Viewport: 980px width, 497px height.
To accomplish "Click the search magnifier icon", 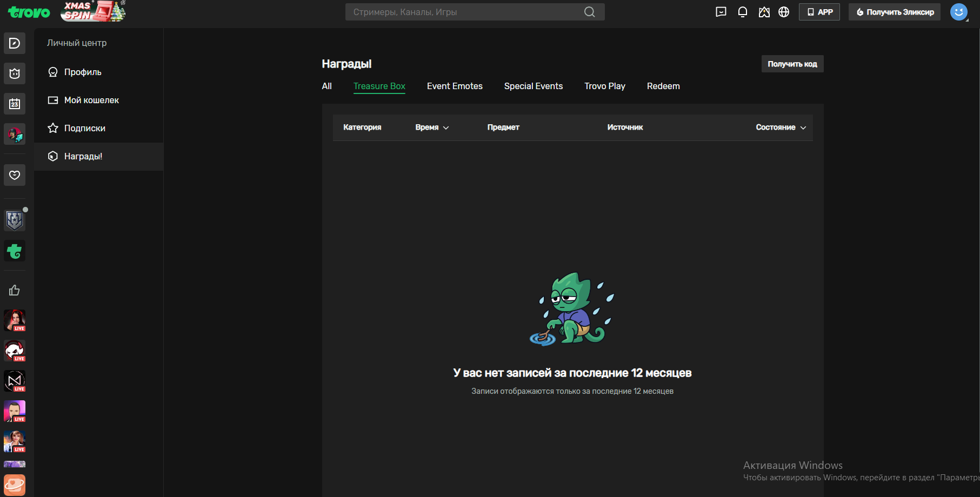I will (x=589, y=12).
